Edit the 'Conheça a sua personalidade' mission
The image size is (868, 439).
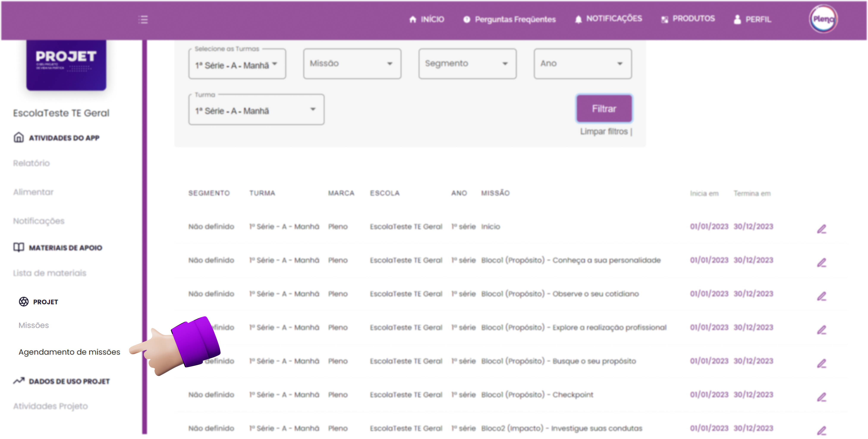(821, 263)
